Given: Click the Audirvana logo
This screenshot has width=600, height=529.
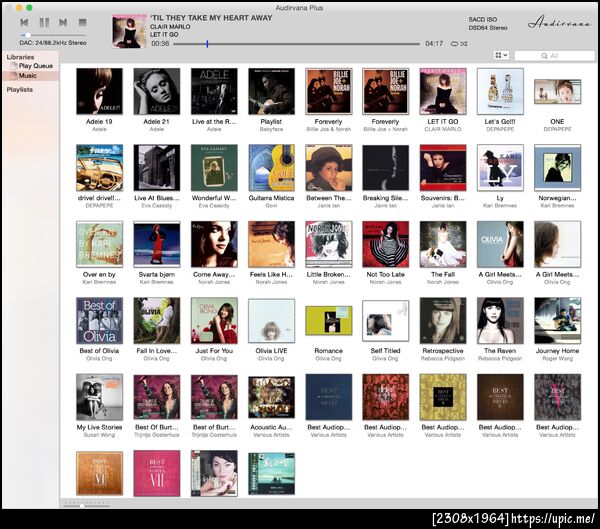Looking at the screenshot, I should [560, 22].
